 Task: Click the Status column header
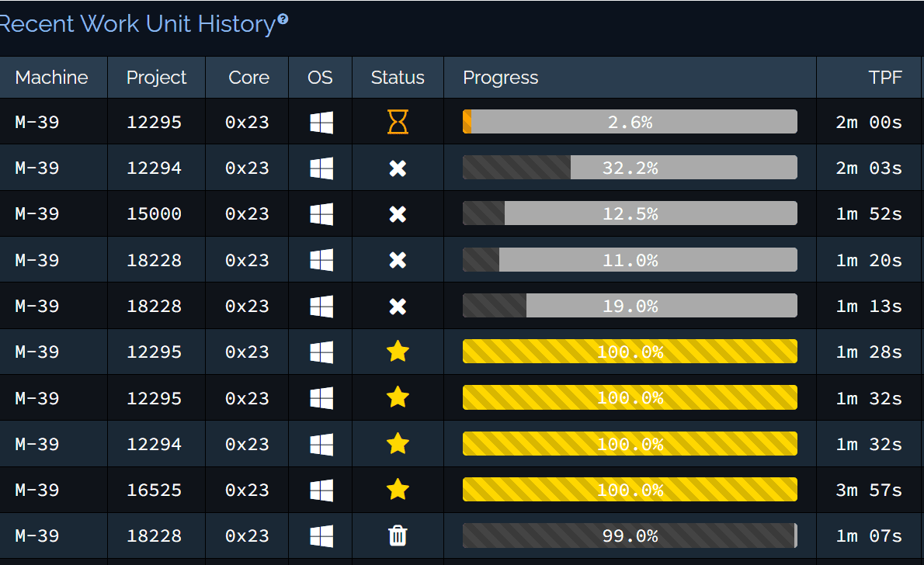coord(398,78)
